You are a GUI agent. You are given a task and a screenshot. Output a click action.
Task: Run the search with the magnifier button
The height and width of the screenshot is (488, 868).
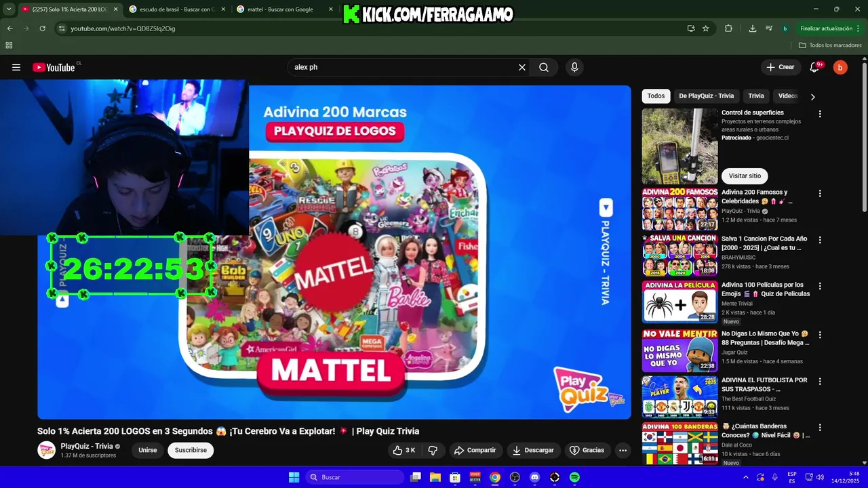click(x=544, y=67)
